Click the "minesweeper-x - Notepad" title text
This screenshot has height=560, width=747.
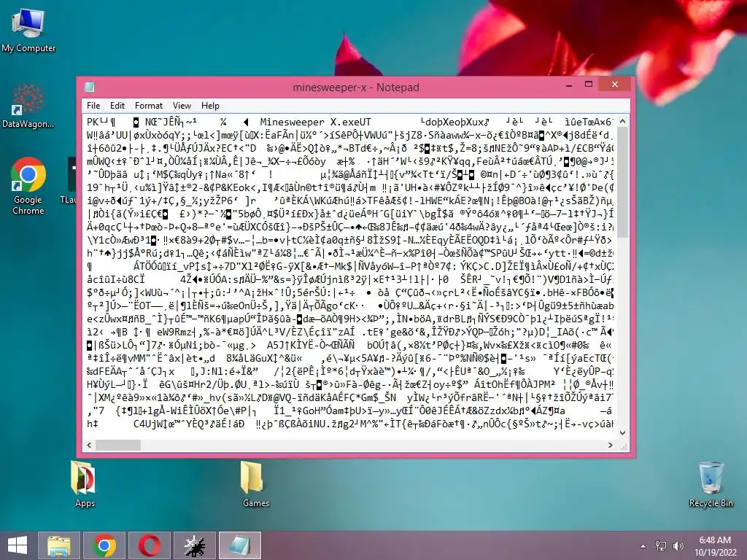click(356, 87)
